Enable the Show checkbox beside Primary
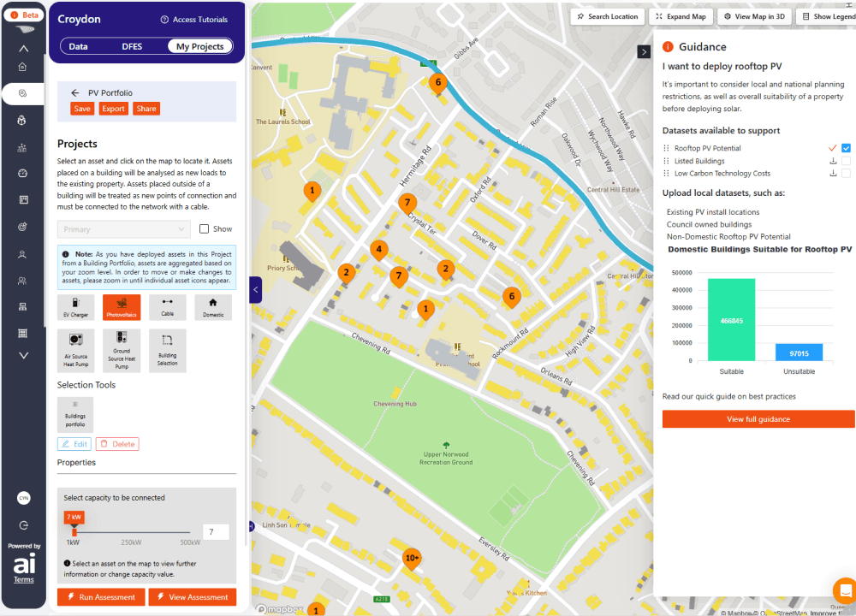856x616 pixels. 205,229
